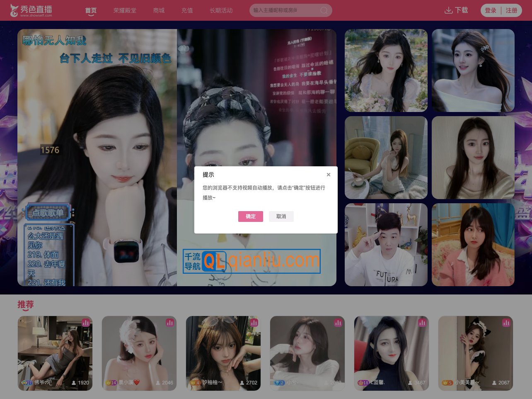The height and width of the screenshot is (399, 532).
Task: Click live indicator icon on 汐柚柚 card
Action: click(254, 323)
